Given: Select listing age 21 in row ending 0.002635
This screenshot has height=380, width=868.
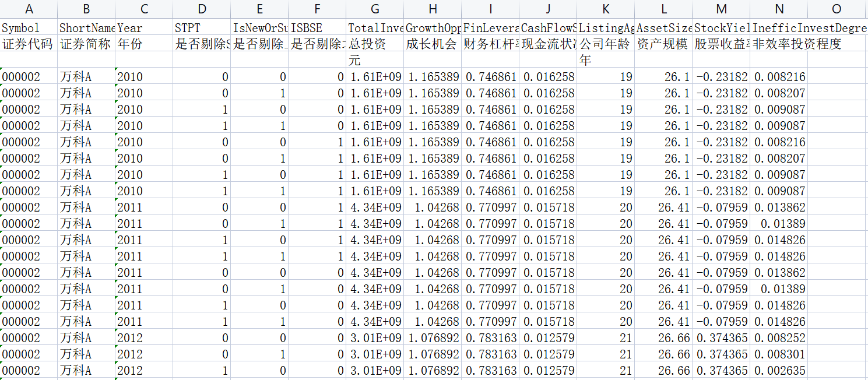Looking at the screenshot, I should (606, 371).
